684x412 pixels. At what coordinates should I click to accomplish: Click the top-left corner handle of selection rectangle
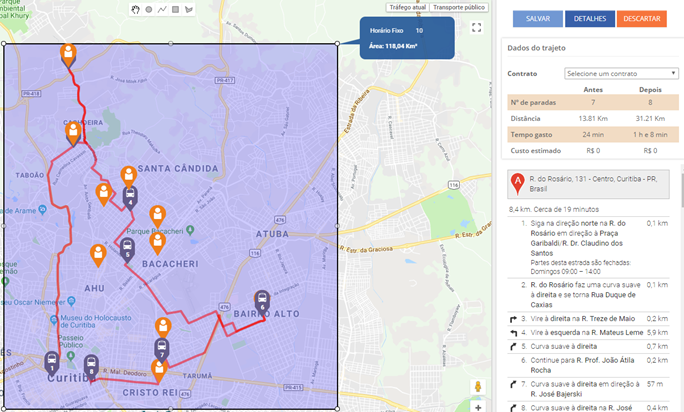[4, 43]
